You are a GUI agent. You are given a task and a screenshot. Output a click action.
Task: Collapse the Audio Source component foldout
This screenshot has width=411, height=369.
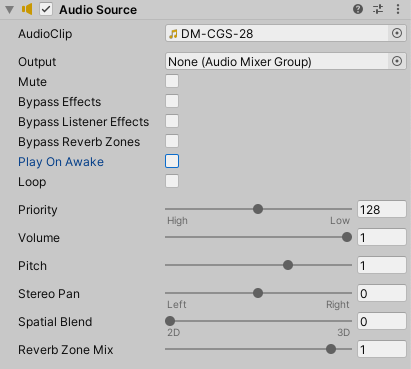(x=10, y=10)
